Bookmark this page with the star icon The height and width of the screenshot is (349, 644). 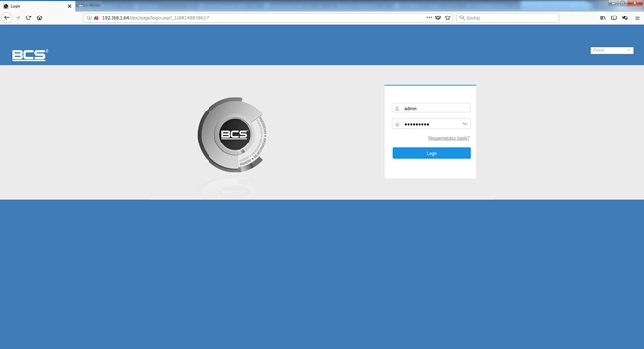(x=448, y=18)
